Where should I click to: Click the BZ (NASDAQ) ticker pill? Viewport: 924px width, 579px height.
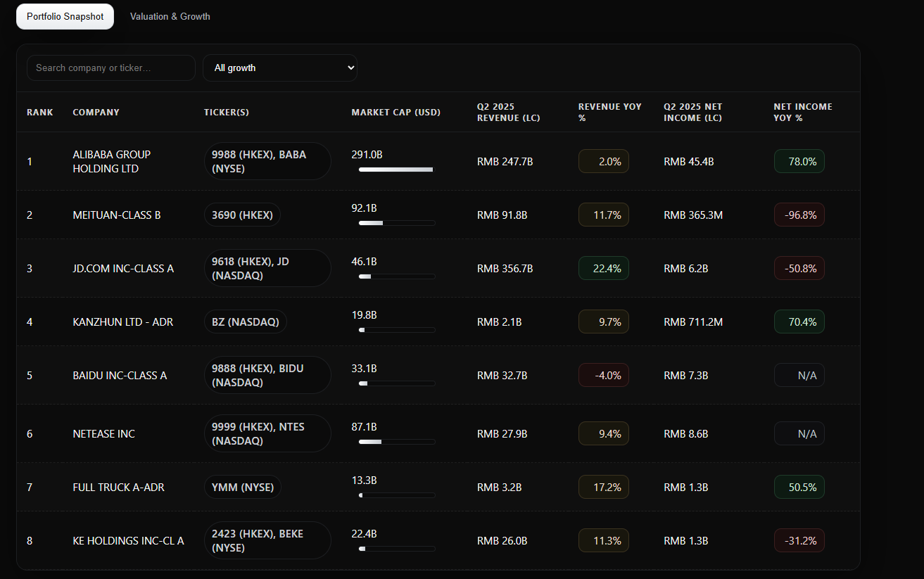[246, 322]
